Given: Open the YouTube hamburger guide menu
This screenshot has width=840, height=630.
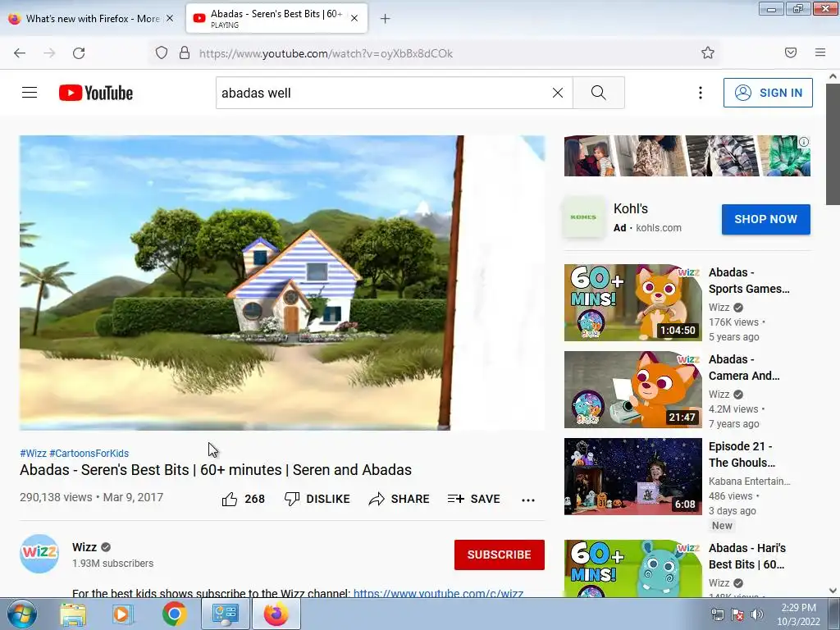Looking at the screenshot, I should (30, 93).
